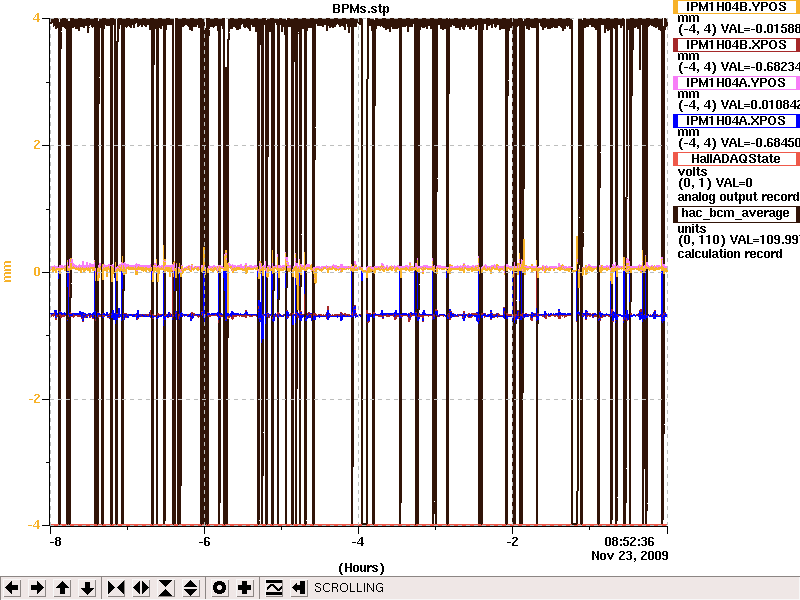Click the arrow-to-bar scroll-mode icon
800x600 pixels.
tap(298, 588)
